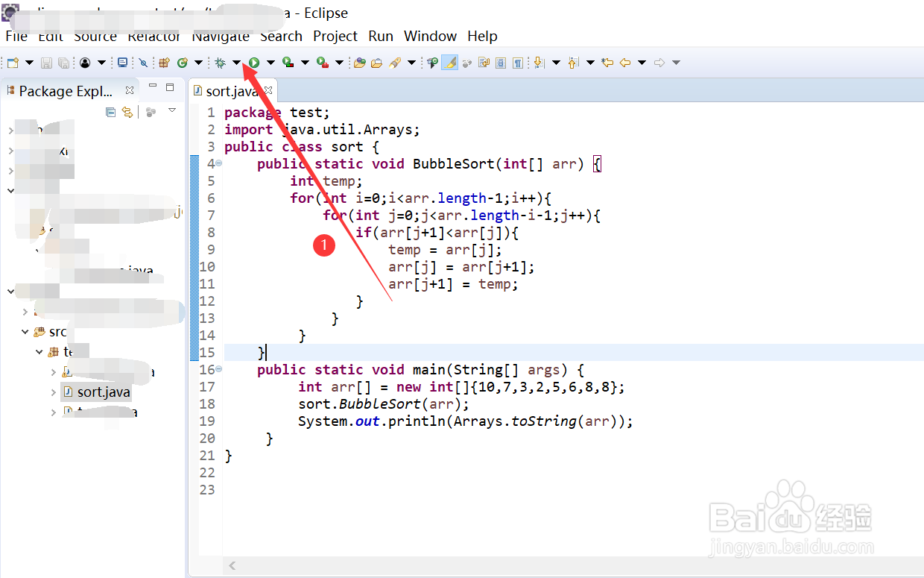Open the Search menu
Screen dimensions: 924x578
click(x=281, y=36)
